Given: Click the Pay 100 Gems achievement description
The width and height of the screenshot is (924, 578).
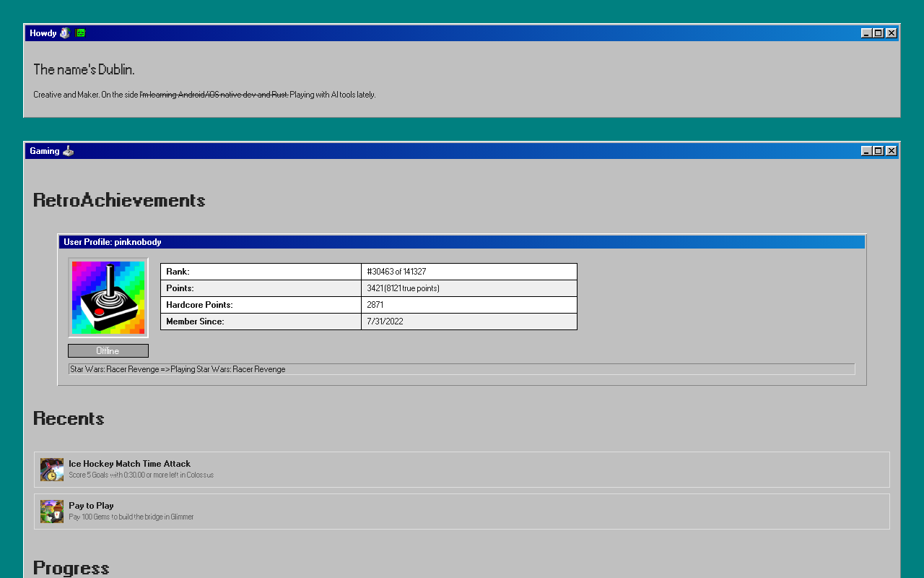Looking at the screenshot, I should pyautogui.click(x=131, y=517).
